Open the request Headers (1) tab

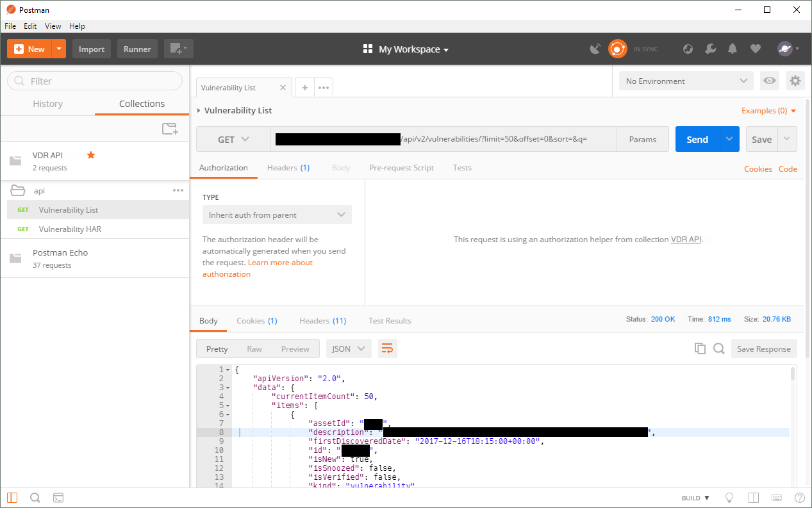[x=288, y=168]
